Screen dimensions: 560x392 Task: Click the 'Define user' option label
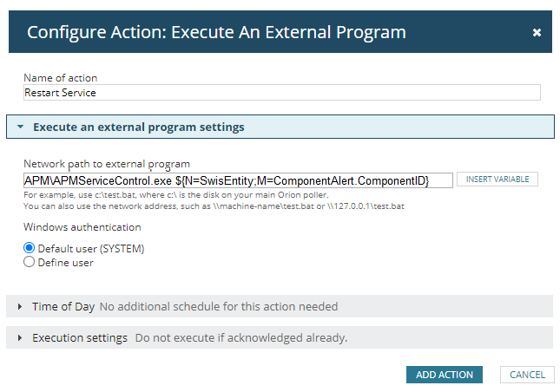pos(66,262)
